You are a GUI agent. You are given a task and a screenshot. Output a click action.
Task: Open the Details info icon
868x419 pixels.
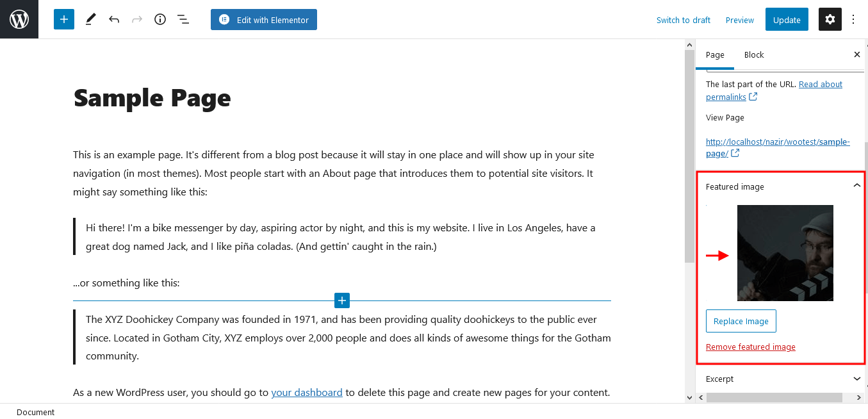tap(160, 19)
